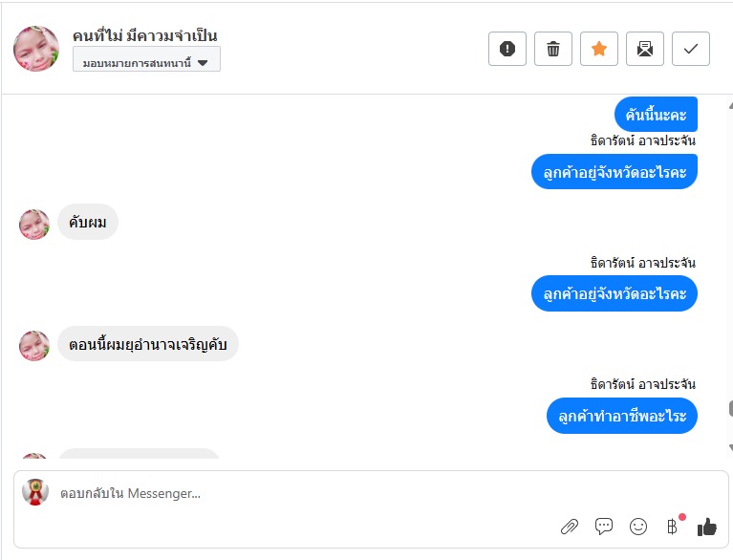Mark conversation as done with checkmark
This screenshot has height=560, width=733.
click(x=691, y=49)
